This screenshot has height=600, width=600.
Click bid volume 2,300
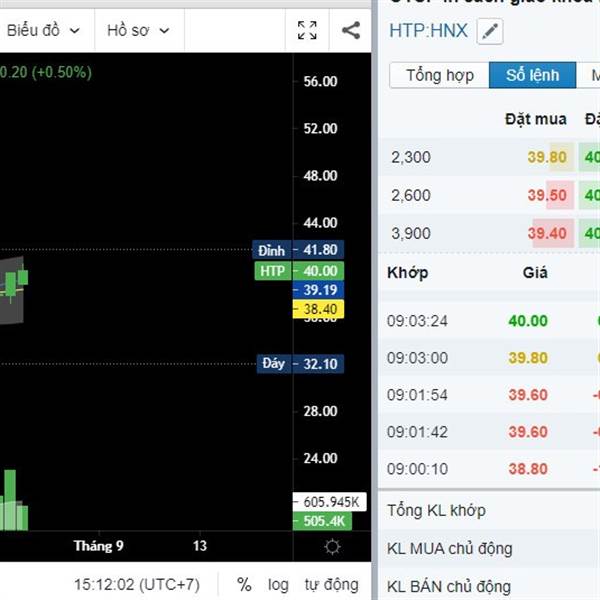pyautogui.click(x=411, y=157)
